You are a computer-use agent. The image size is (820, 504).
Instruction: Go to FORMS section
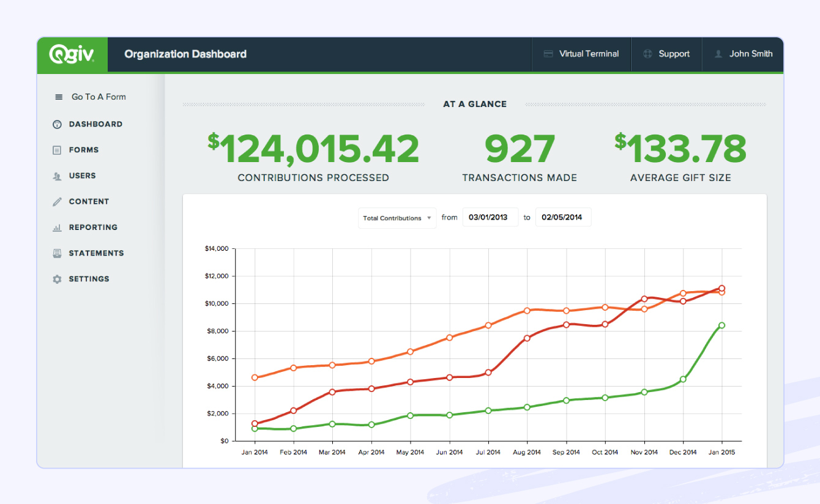(x=84, y=150)
